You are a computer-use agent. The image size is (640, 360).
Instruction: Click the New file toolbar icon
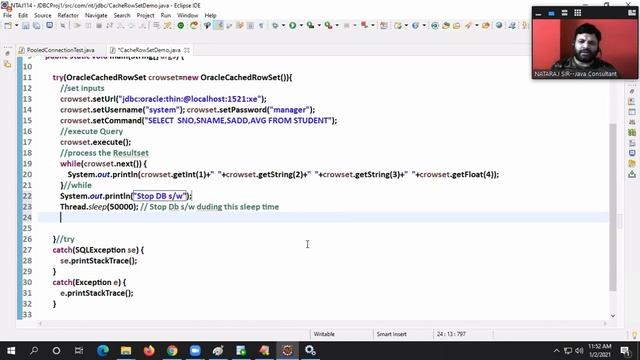coord(8,26)
